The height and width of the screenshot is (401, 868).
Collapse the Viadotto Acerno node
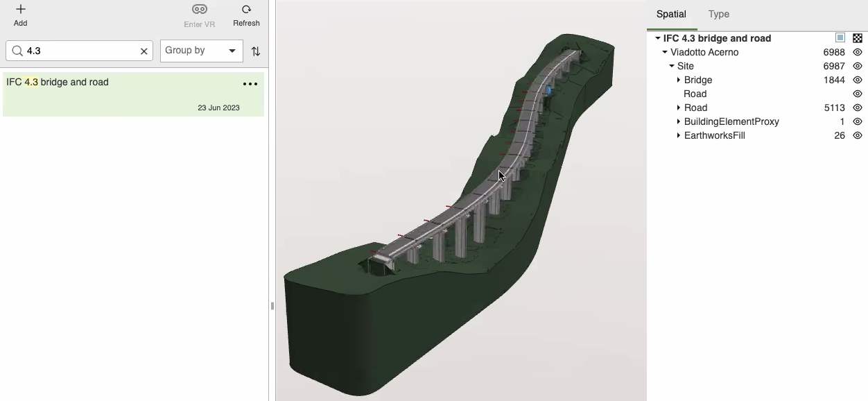click(x=665, y=53)
